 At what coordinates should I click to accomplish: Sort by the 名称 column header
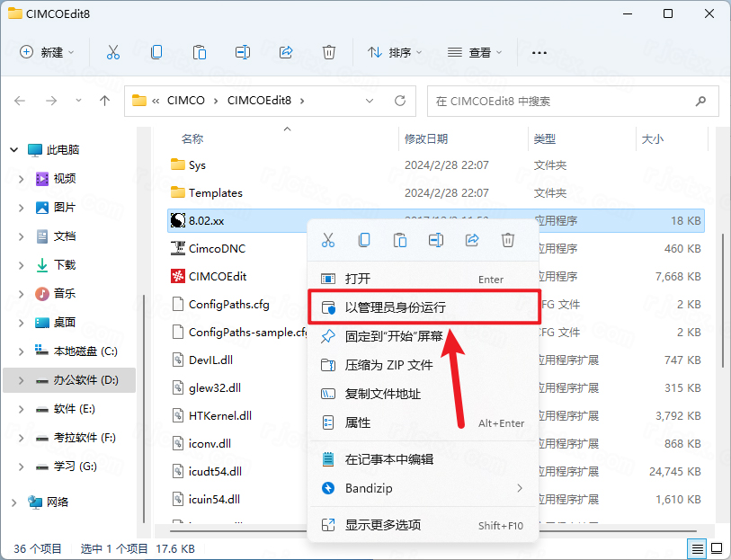tap(192, 138)
